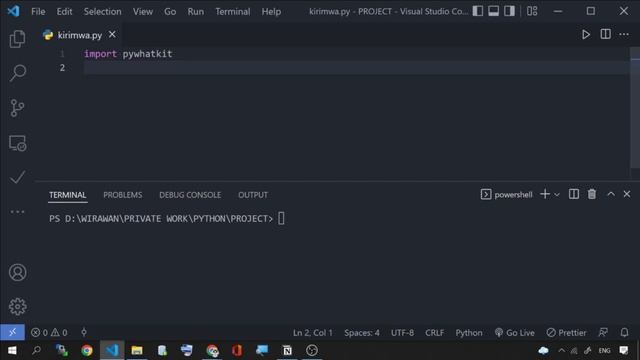640x360 pixels.
Task: Click editor line 2
Action: point(356,68)
